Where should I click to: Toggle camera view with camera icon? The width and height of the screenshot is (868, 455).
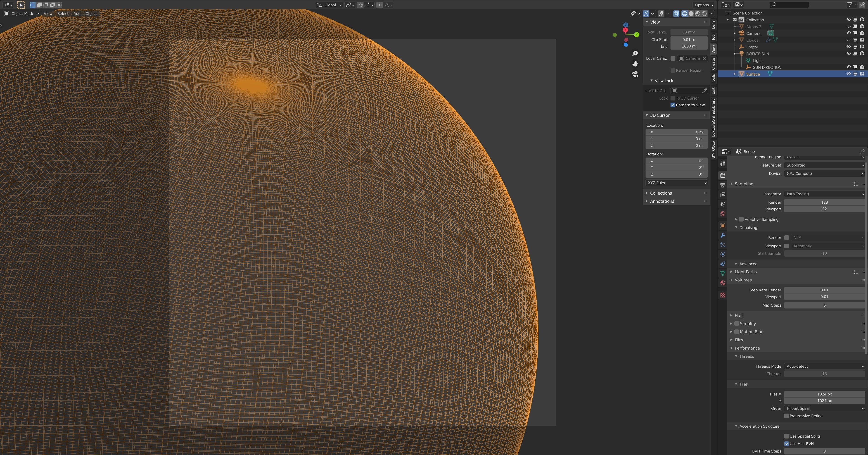(x=635, y=74)
